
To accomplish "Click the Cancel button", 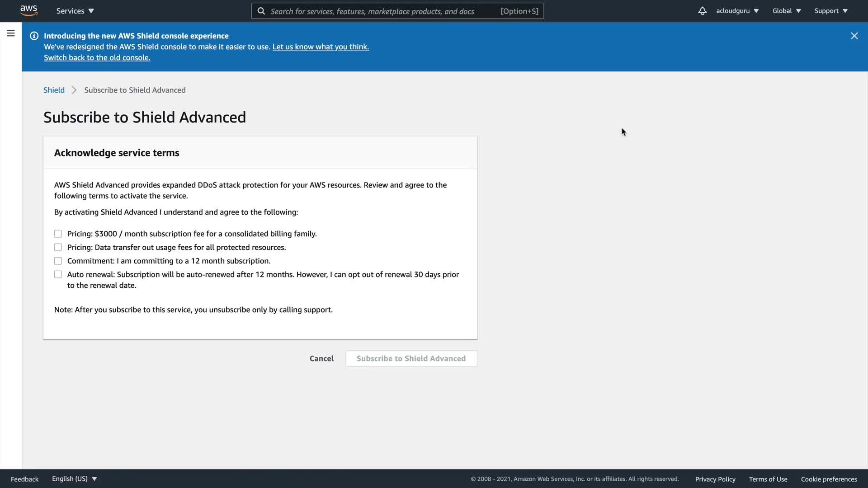I will pos(321,358).
